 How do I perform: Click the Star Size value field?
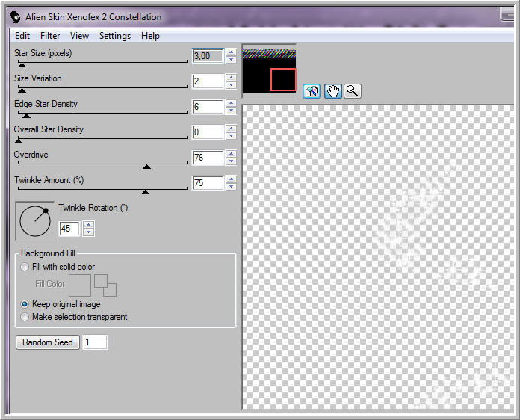[208, 56]
